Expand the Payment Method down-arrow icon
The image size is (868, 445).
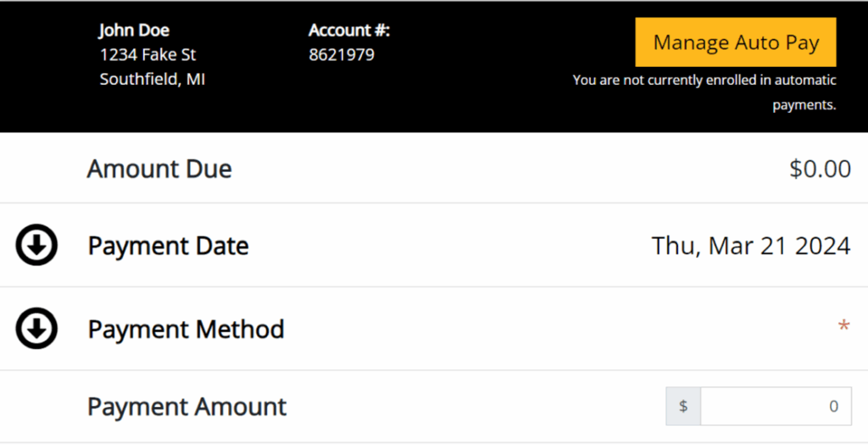point(36,329)
